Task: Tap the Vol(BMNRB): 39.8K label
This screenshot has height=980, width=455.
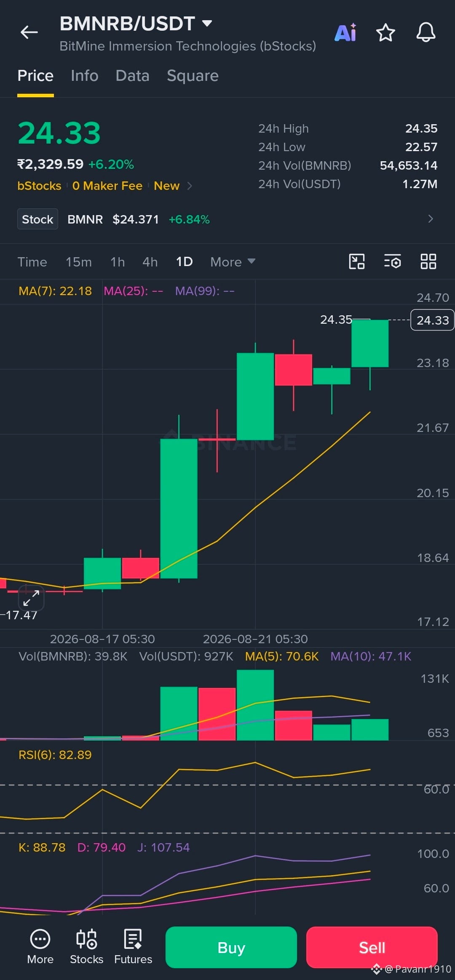Action: (73, 656)
